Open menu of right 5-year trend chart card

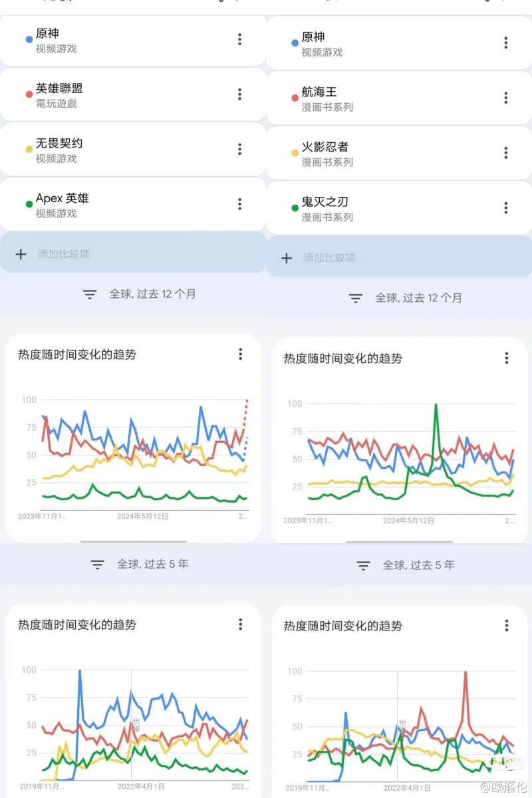(507, 626)
